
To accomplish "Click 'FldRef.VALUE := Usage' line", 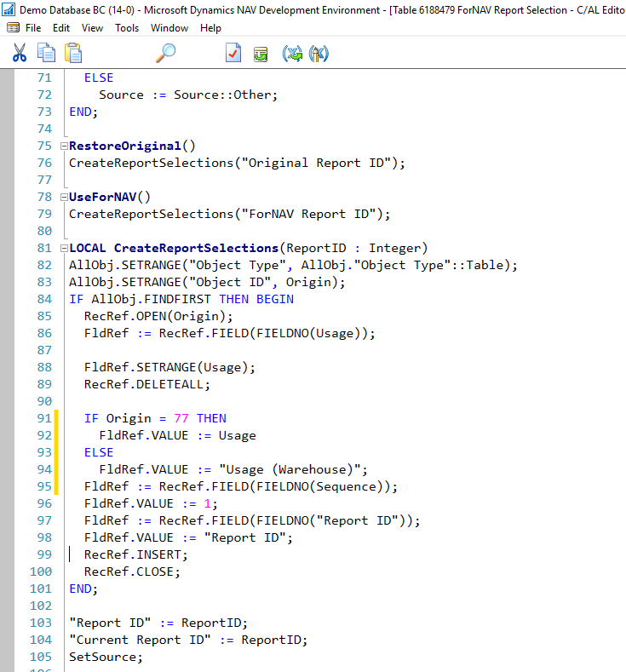I will (x=177, y=435).
